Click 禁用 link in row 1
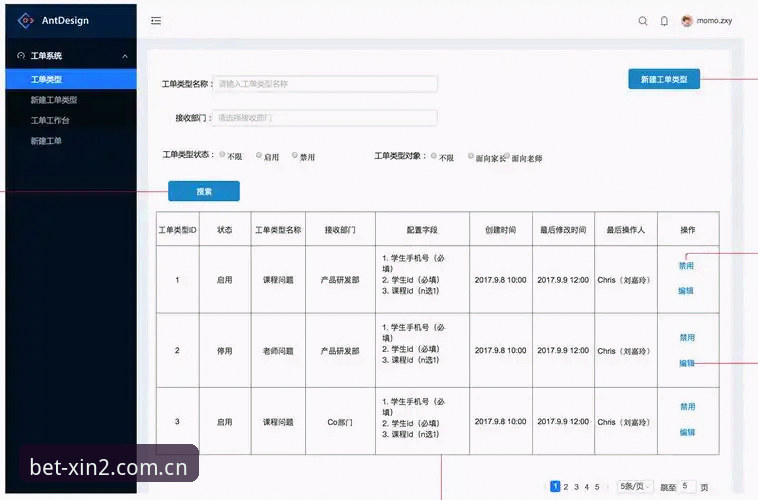The height and width of the screenshot is (500, 758). 686,265
